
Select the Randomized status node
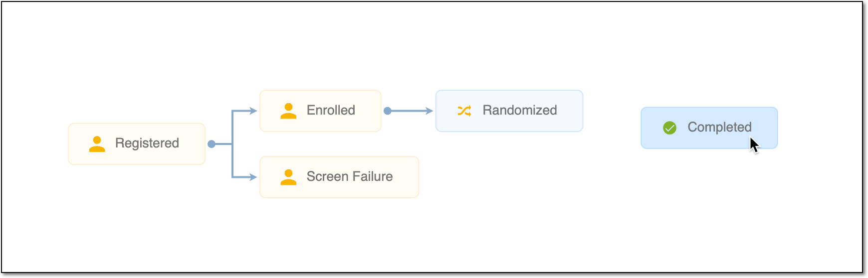[509, 111]
